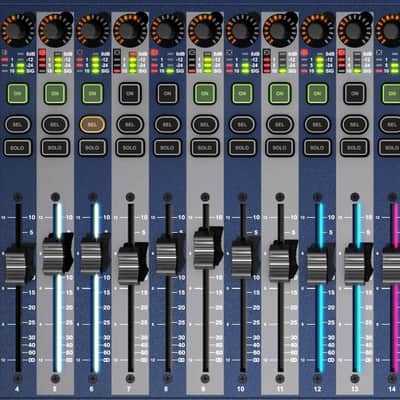400x400 pixels.
Task: Enable channel 13 ON button
Action: point(355,94)
